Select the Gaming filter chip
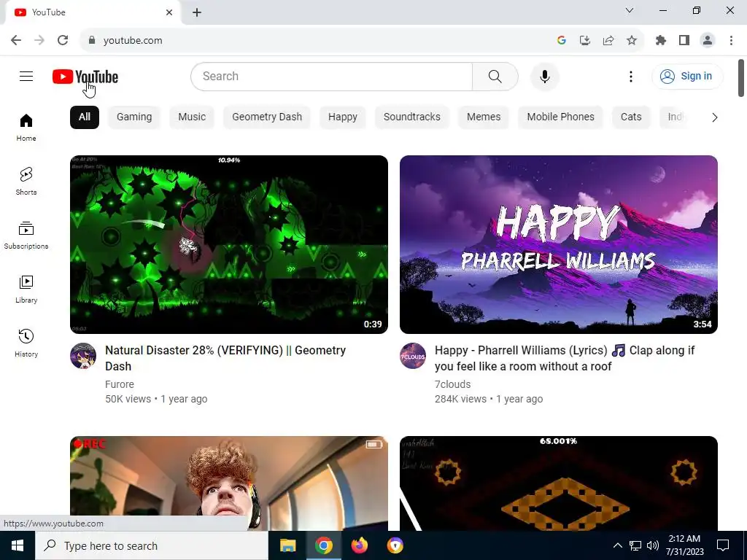Screen dimensions: 747x560 134,117
